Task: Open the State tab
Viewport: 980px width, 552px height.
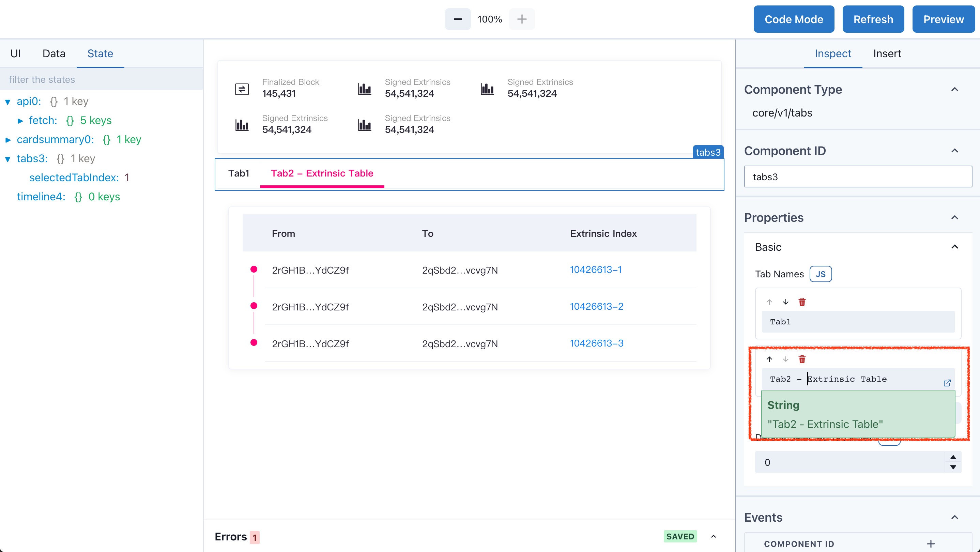Action: (x=100, y=53)
